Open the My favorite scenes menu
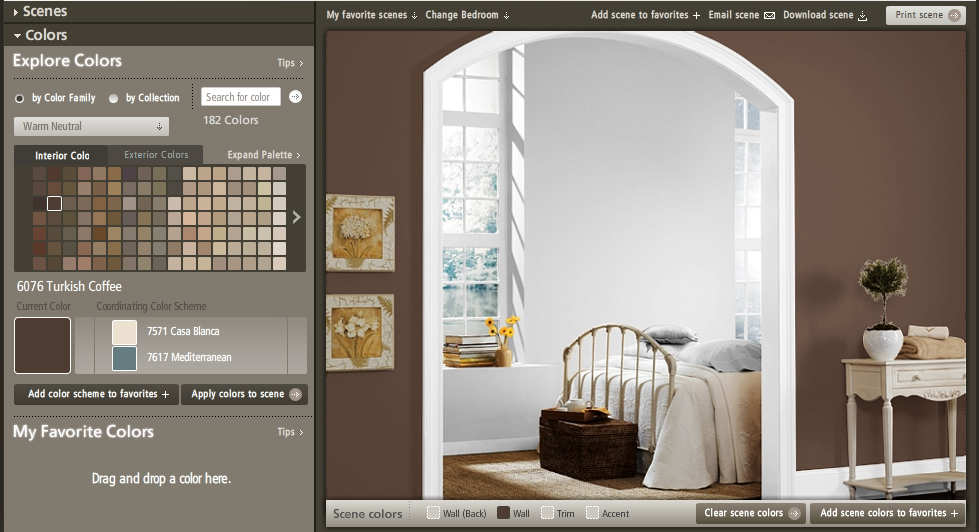 [x=372, y=15]
